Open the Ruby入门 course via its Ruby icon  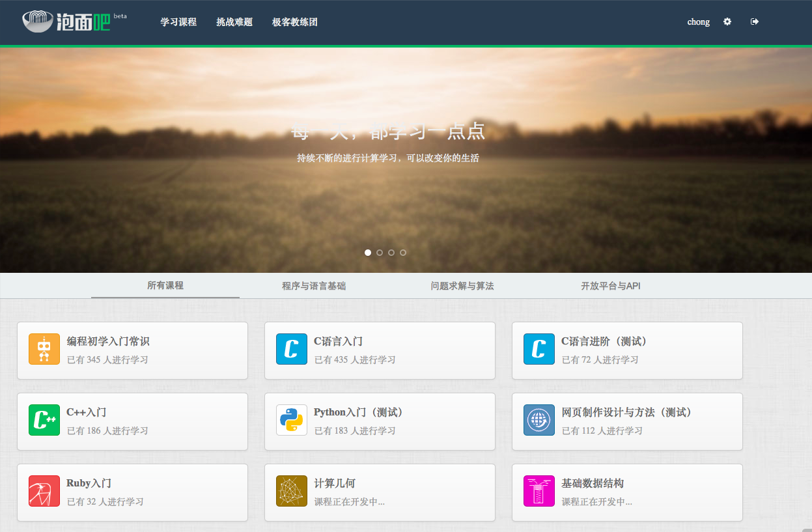44,492
